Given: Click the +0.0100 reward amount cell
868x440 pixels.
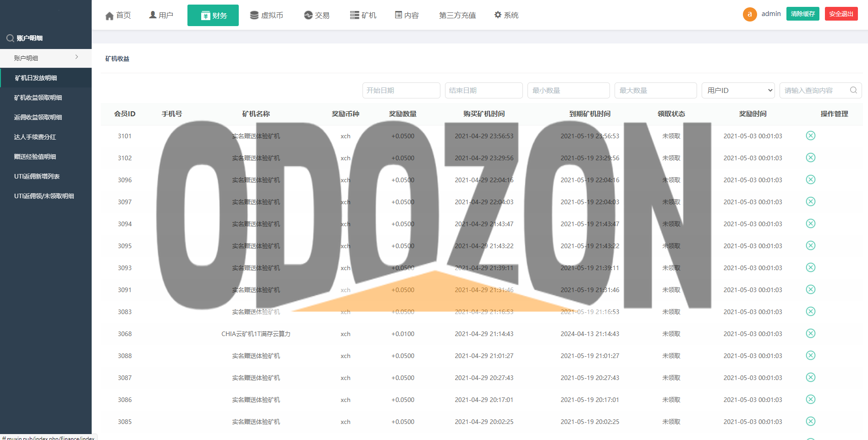Looking at the screenshot, I should tap(402, 334).
